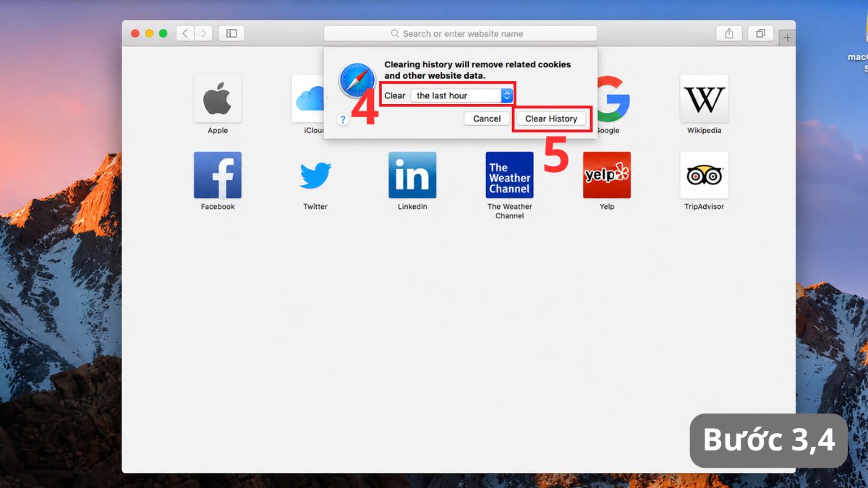Open the Wikipedia favorite tile

[x=704, y=99]
